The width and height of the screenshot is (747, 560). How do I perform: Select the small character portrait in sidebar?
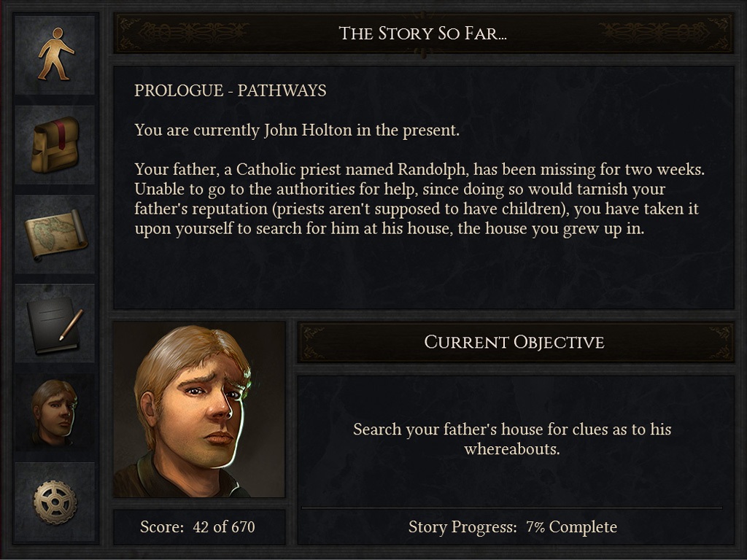coord(55,412)
